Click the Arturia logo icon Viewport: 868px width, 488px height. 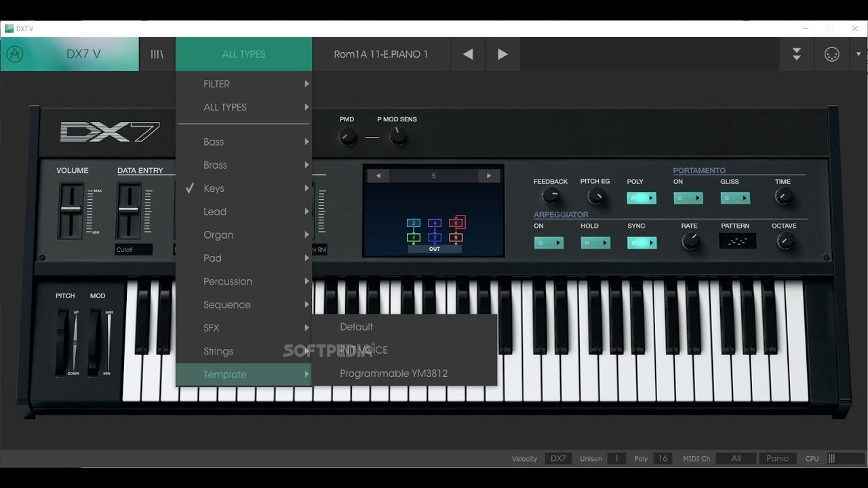[x=14, y=54]
